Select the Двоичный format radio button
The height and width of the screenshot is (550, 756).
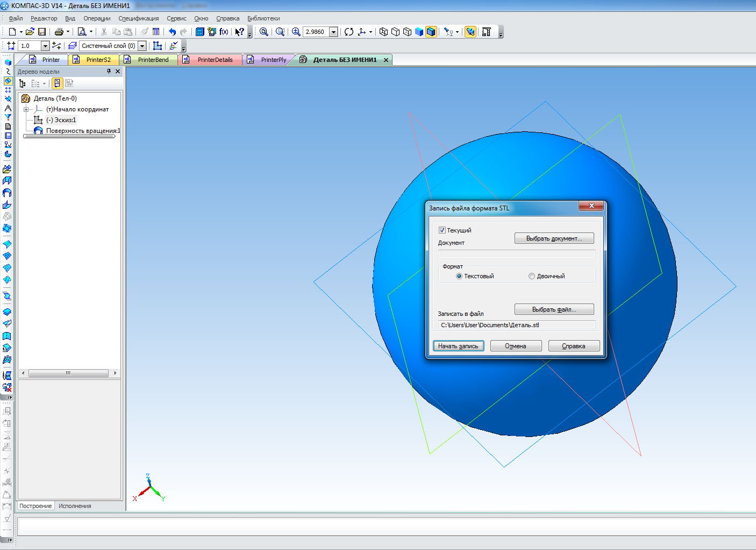532,276
